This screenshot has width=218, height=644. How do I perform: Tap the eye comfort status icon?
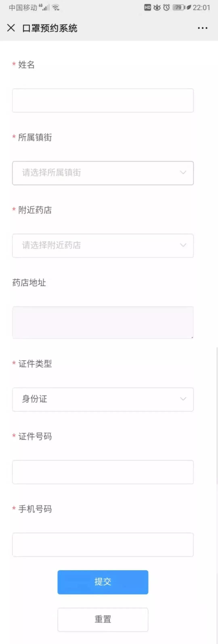click(157, 7)
